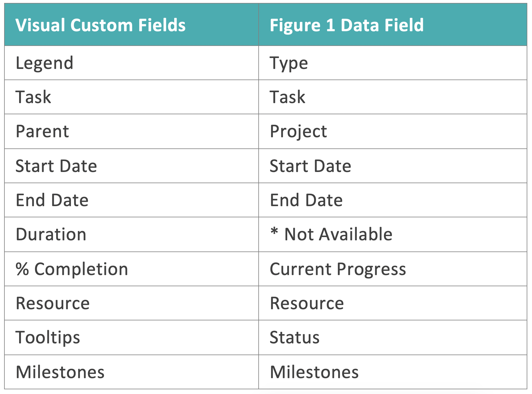This screenshot has width=532, height=394.
Task: Select the "Tooltips" cell
Action: click(x=48, y=337)
